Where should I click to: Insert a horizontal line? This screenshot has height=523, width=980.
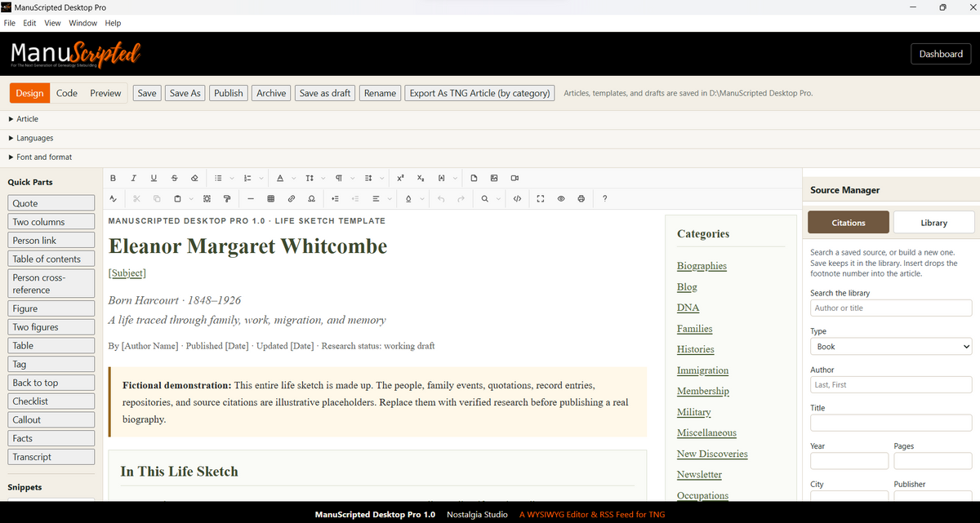(x=250, y=198)
